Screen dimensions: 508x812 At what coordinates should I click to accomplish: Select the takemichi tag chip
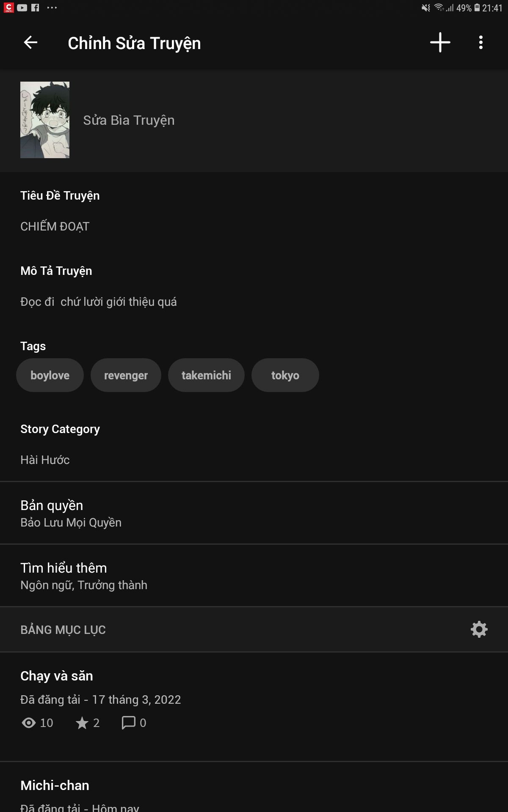click(x=206, y=375)
